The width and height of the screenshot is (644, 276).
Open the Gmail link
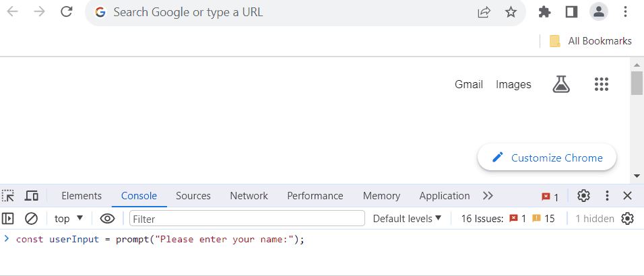click(469, 84)
